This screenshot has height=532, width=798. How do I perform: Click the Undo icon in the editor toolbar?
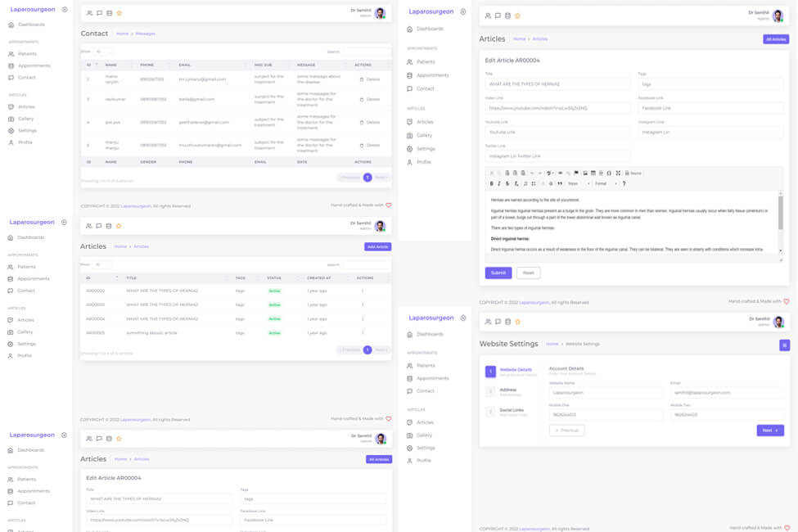tap(531, 173)
